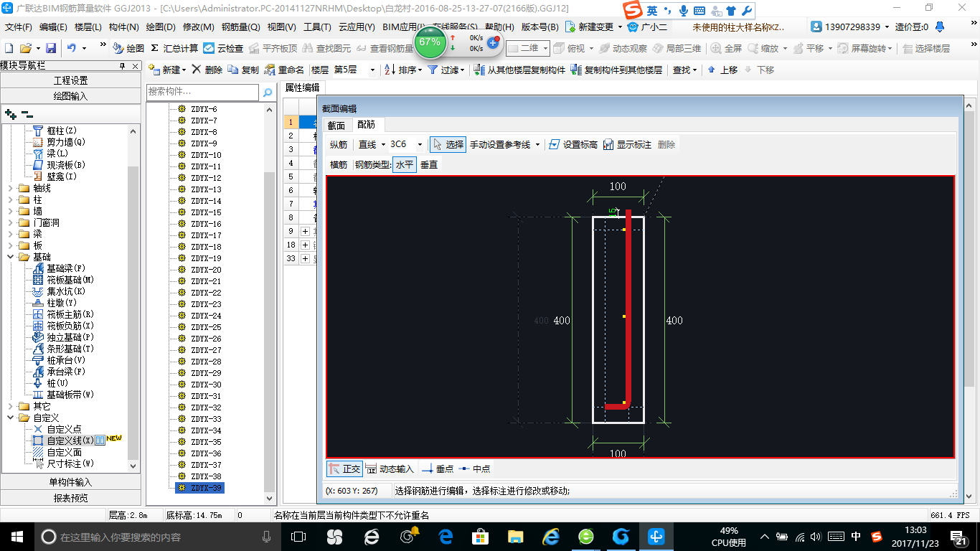This screenshot has width=980, height=551.
Task: Select 垂直 rebar type
Action: 429,164
